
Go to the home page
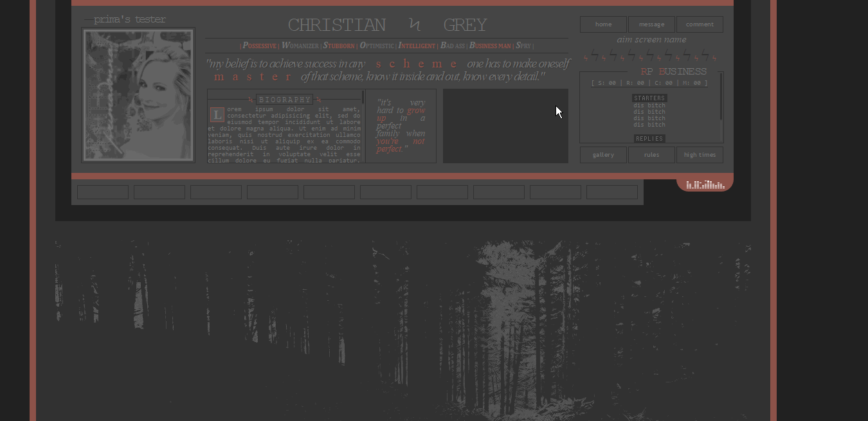coord(603,24)
